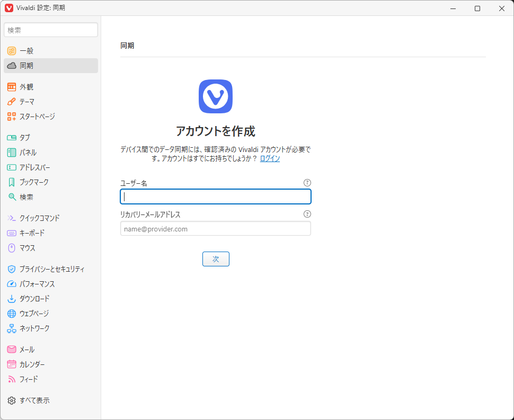
Task: Open the カレンダー icon
Action: pos(12,364)
